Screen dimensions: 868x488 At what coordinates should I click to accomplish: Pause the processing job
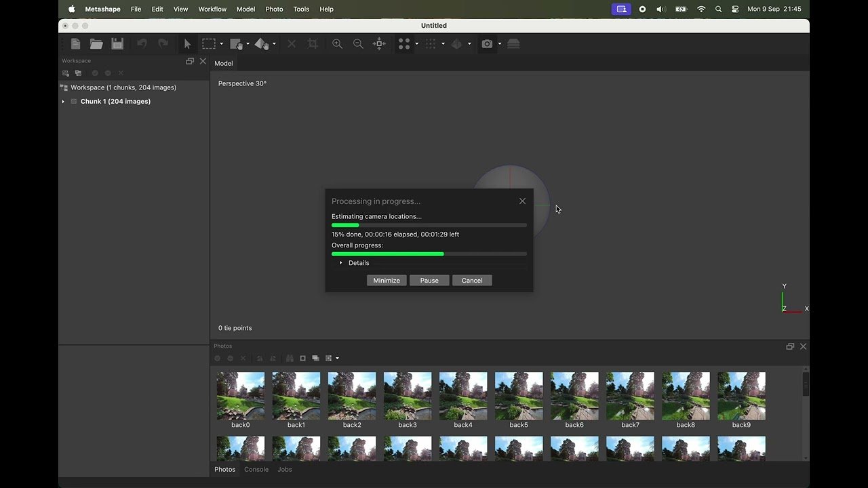coord(429,281)
